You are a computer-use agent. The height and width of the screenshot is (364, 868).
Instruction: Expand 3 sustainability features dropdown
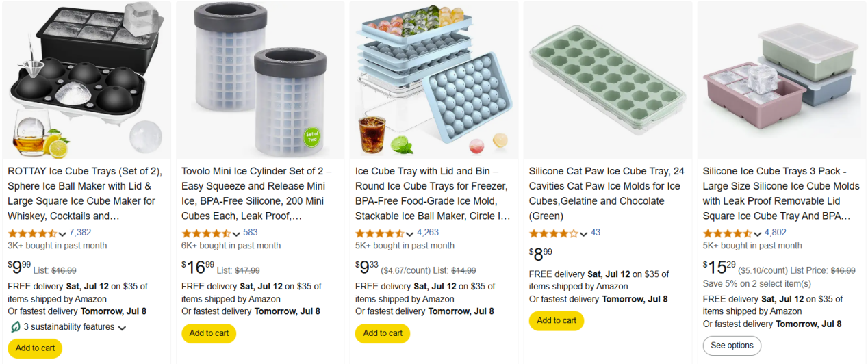pyautogui.click(x=122, y=328)
